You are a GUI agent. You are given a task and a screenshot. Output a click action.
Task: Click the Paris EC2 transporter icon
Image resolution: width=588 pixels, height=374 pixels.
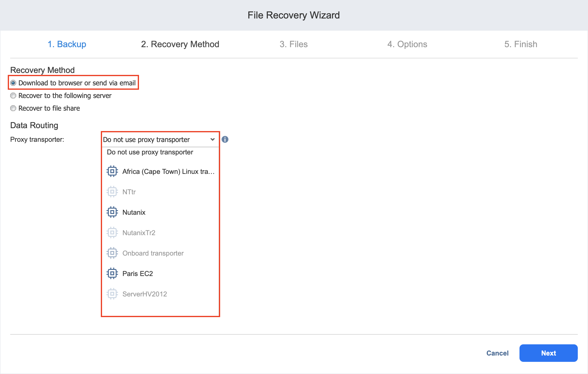pos(112,274)
